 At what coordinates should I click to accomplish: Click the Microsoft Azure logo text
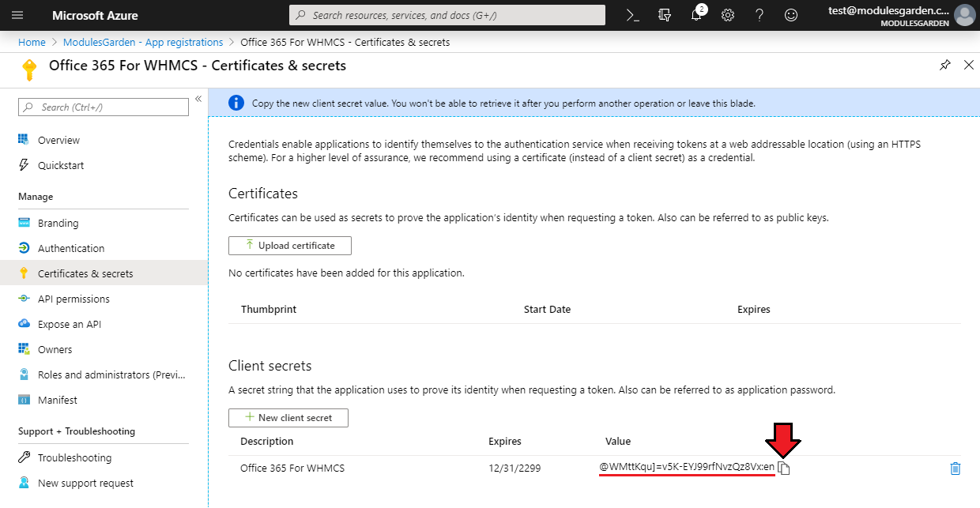(x=95, y=15)
